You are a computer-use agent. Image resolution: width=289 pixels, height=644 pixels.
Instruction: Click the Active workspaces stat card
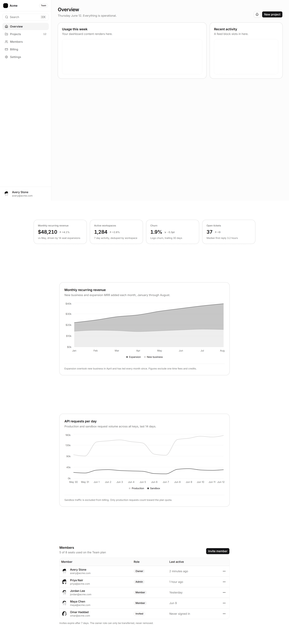pyautogui.click(x=116, y=232)
